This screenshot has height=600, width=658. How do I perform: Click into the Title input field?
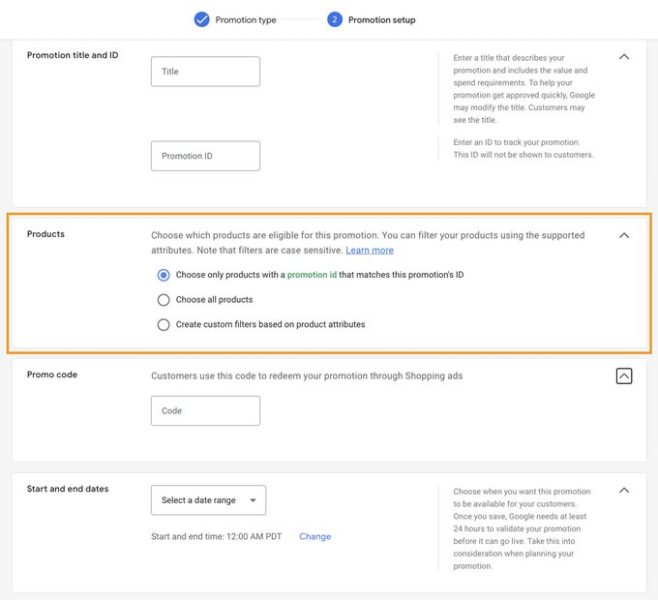[x=205, y=72]
